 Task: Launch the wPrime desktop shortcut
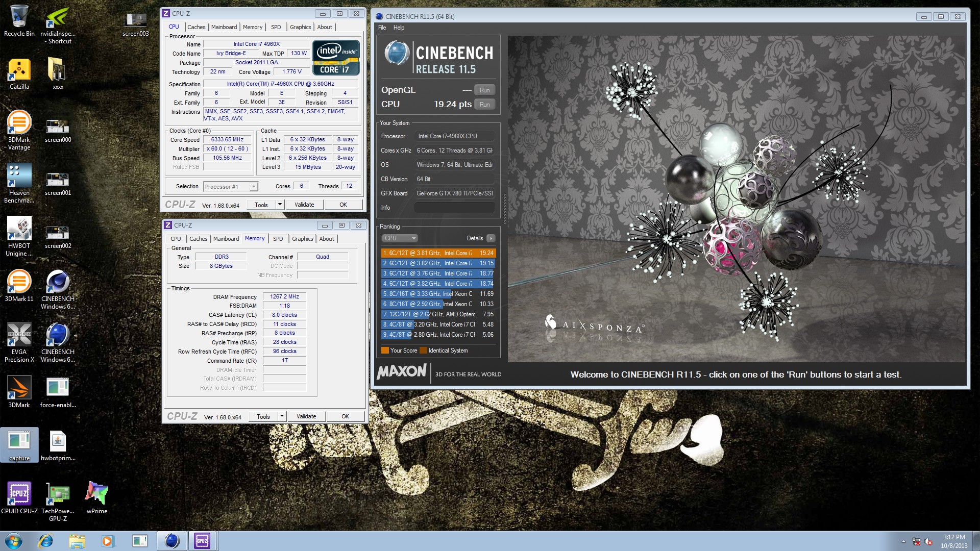point(96,497)
